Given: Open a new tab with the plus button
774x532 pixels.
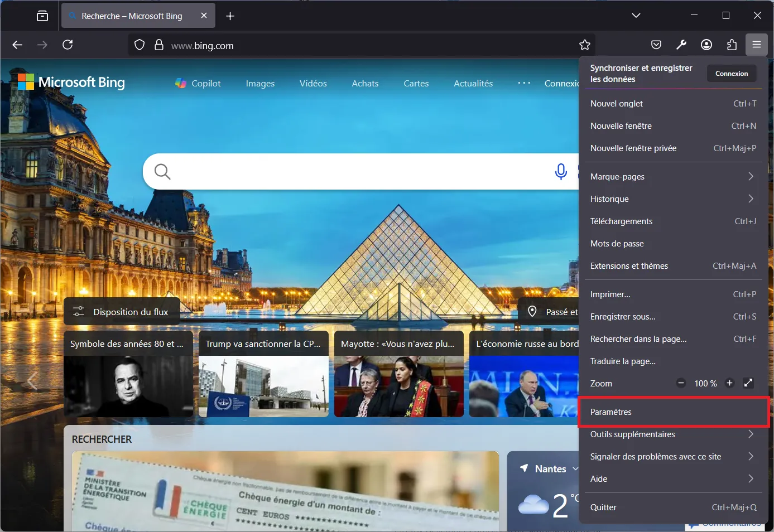Looking at the screenshot, I should pos(230,16).
